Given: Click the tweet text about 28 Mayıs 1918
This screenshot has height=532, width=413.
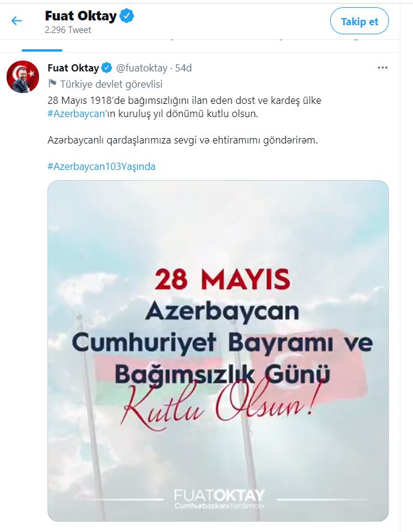Looking at the screenshot, I should pyautogui.click(x=184, y=107).
